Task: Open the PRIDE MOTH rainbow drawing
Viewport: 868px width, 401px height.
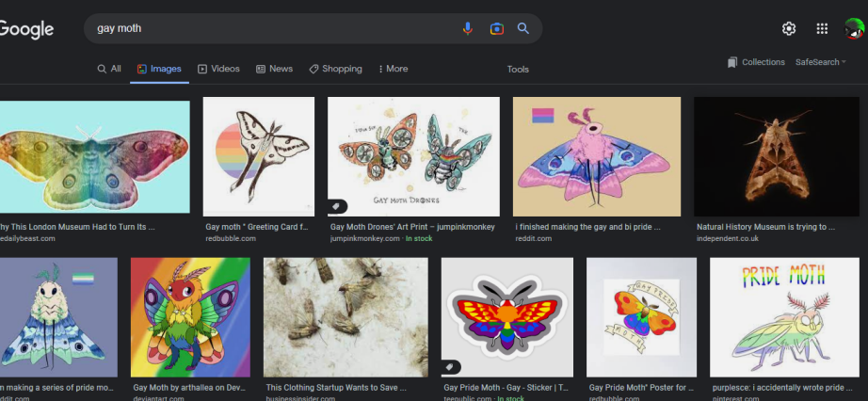Action: coord(784,317)
